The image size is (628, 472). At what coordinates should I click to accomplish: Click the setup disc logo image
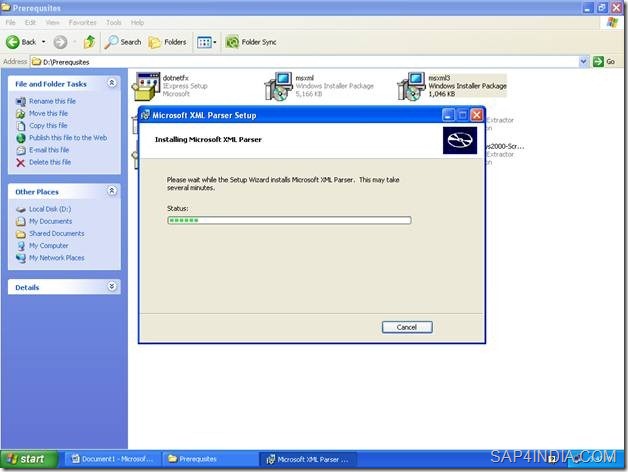460,140
